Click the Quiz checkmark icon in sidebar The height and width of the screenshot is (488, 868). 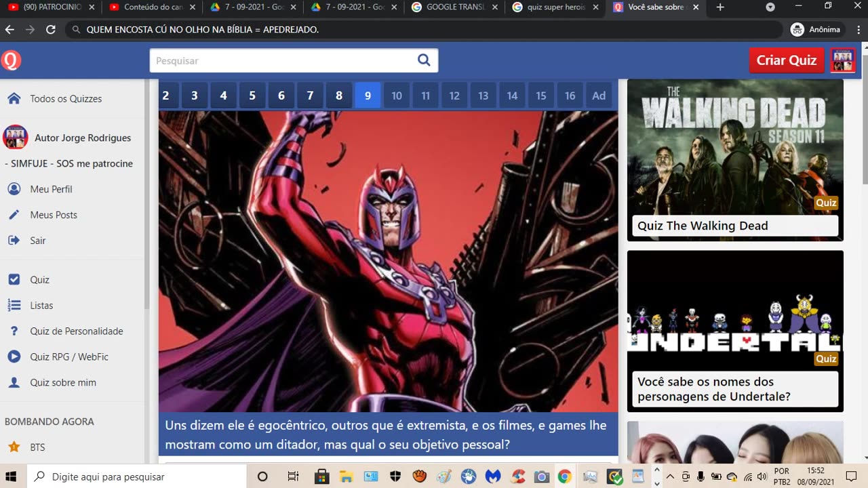pyautogui.click(x=14, y=280)
